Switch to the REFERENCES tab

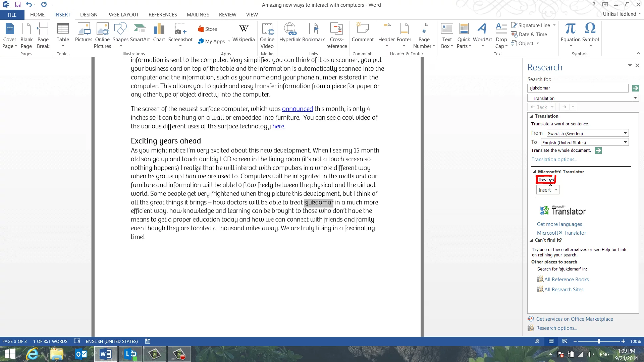point(163,15)
